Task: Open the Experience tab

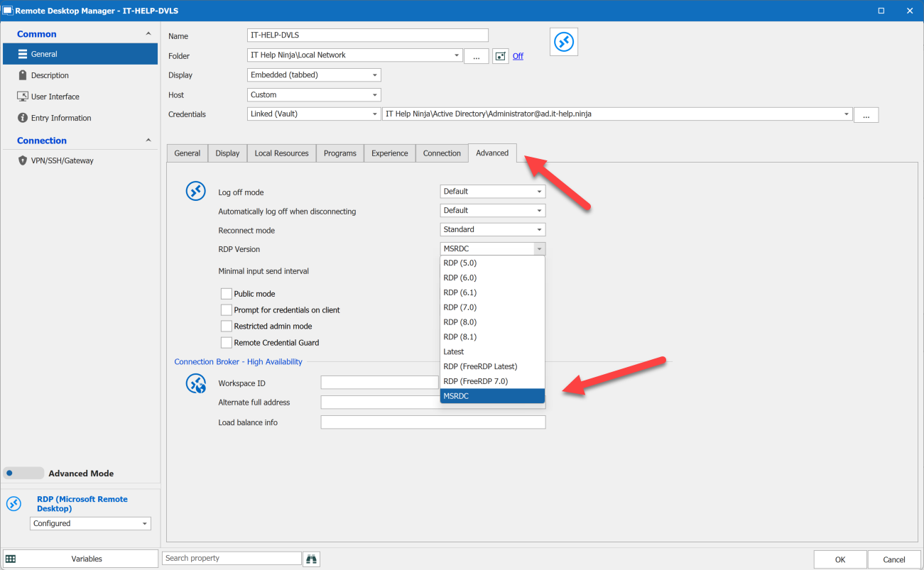Action: pyautogui.click(x=389, y=153)
